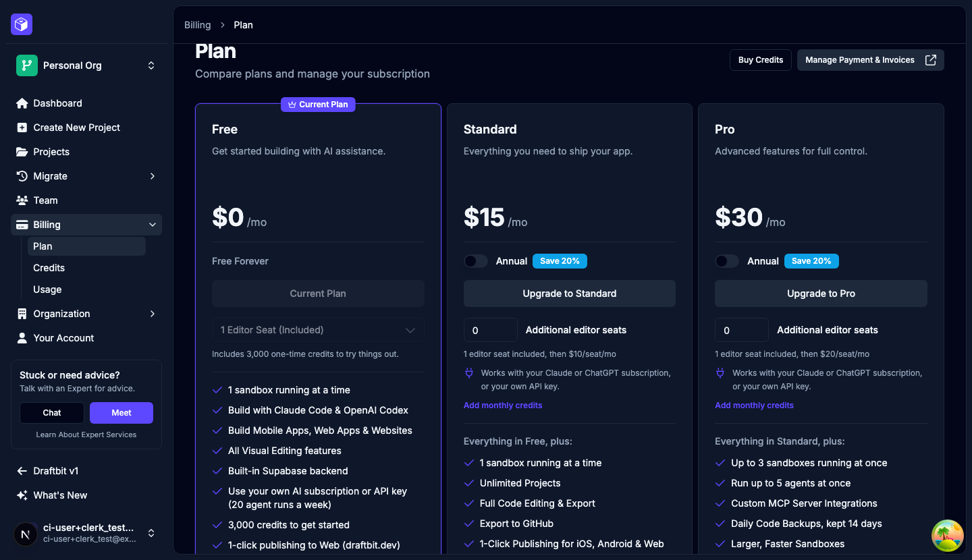This screenshot has height=560, width=972.
Task: Click the Your Account person icon
Action: coord(22,338)
